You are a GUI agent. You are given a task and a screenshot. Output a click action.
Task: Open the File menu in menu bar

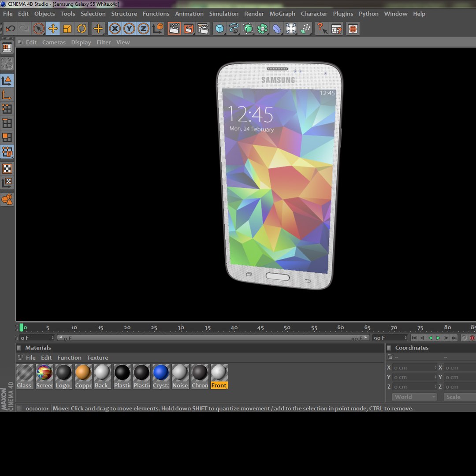pyautogui.click(x=7, y=14)
